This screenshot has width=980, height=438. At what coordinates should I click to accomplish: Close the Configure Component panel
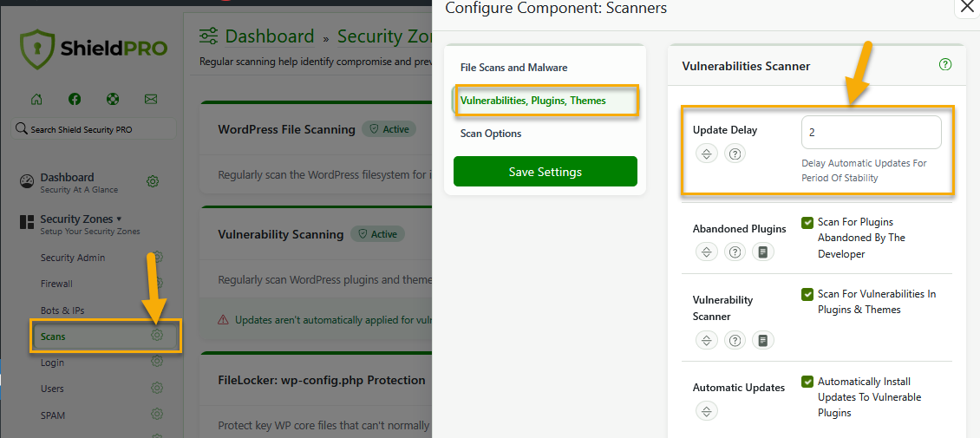tap(967, 8)
